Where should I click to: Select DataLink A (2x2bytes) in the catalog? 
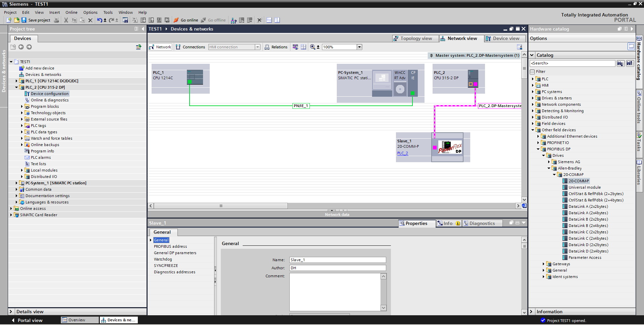tap(588, 206)
